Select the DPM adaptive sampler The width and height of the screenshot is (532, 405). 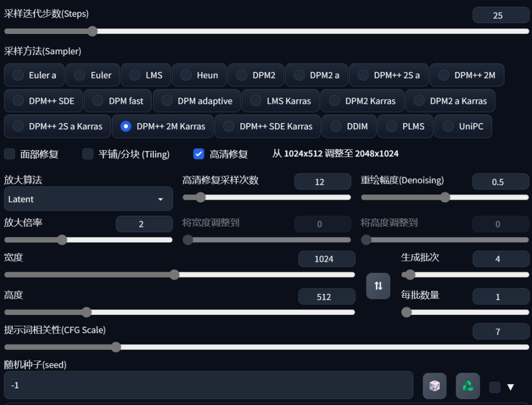point(197,101)
